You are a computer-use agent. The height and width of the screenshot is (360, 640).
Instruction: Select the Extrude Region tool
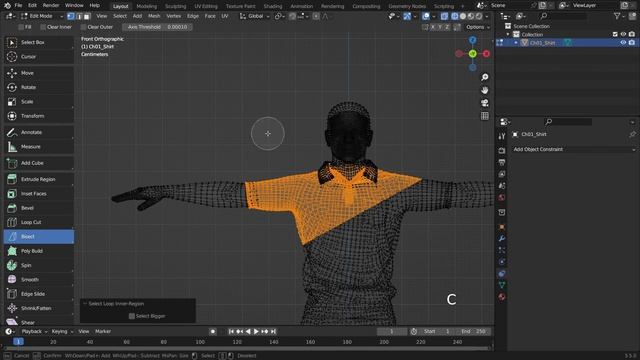click(x=39, y=179)
